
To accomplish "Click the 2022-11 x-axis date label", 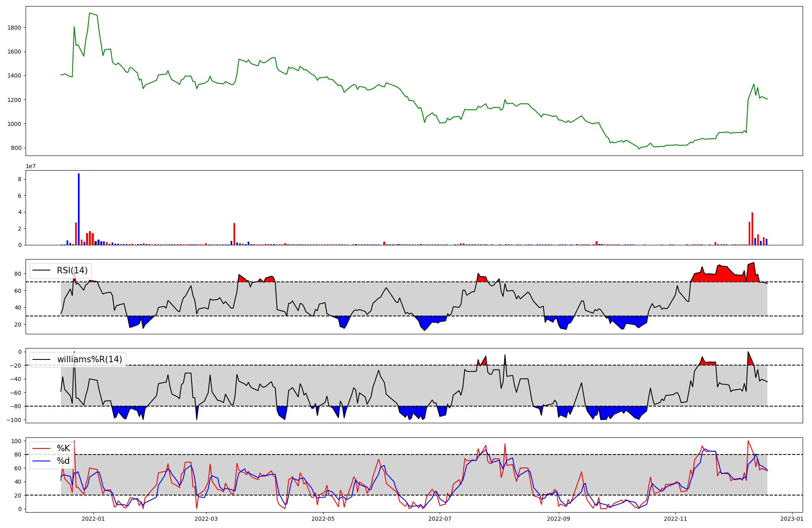I will point(676,519).
